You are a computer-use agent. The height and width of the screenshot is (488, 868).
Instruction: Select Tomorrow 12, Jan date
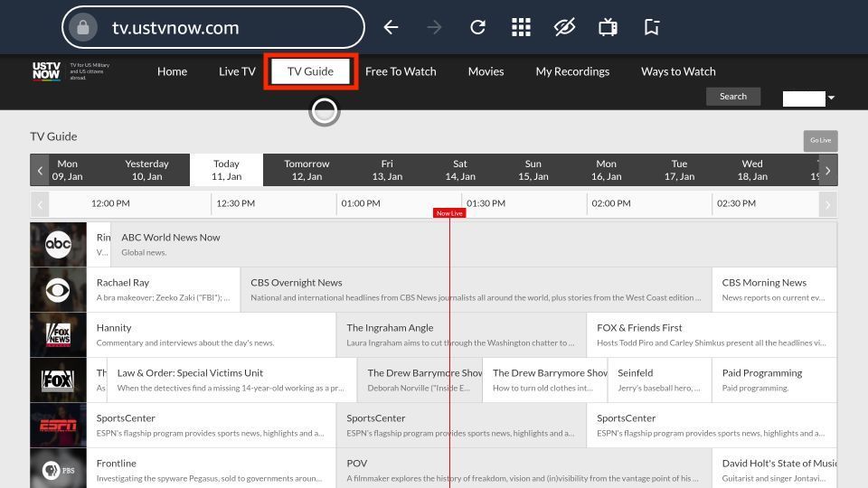[x=307, y=170]
